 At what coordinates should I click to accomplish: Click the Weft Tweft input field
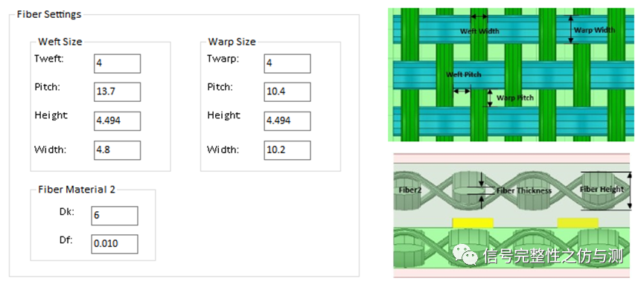point(117,64)
